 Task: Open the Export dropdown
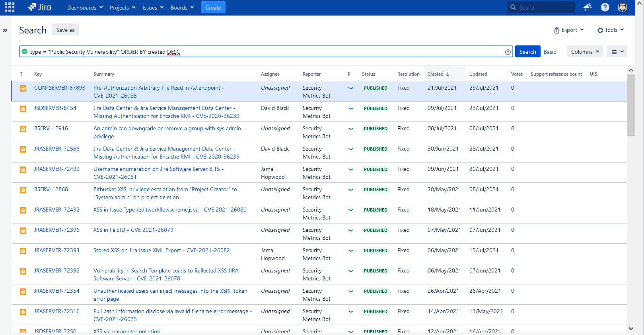pos(569,30)
